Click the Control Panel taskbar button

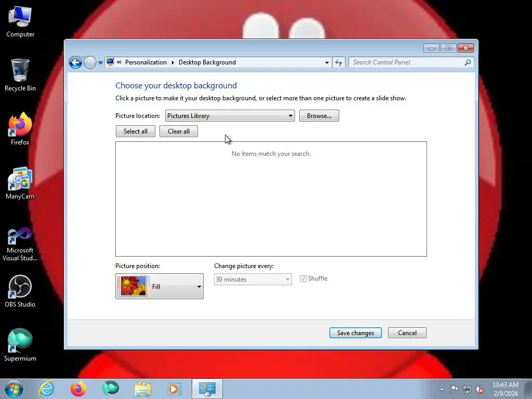tap(207, 389)
